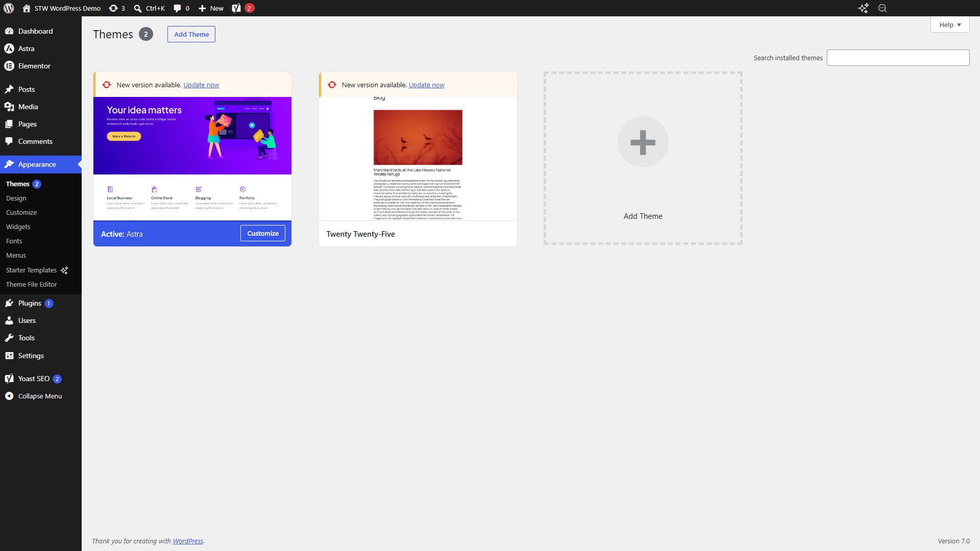This screenshot has height=551, width=980.
Task: Open the Astra theme screenshot thumbnail
Action: [192, 159]
